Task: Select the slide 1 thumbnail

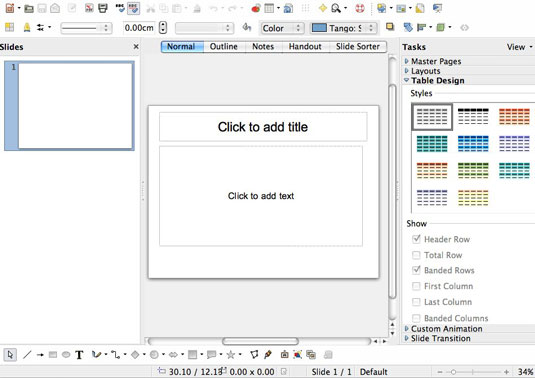Action: coord(69,106)
